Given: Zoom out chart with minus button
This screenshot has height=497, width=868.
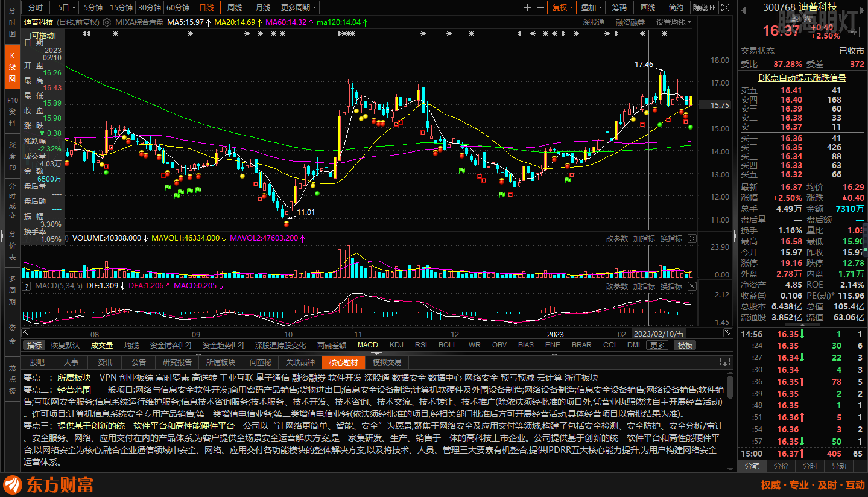Looking at the screenshot, I should coord(540,8).
